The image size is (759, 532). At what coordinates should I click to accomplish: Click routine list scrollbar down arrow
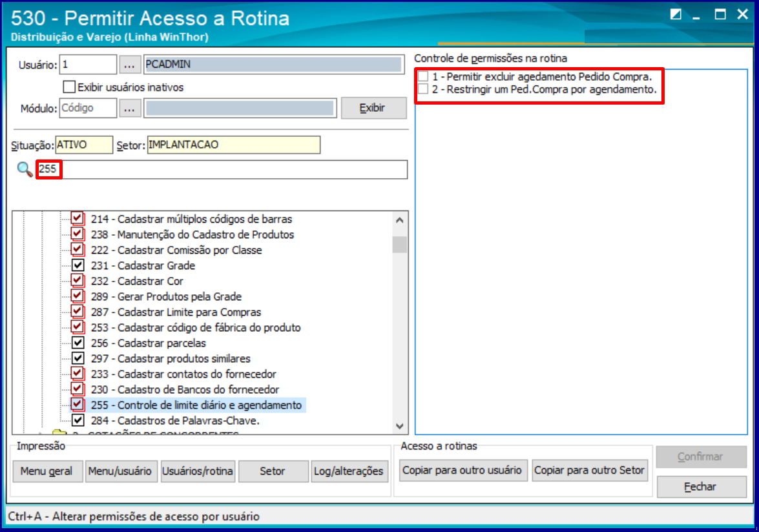pyautogui.click(x=399, y=426)
